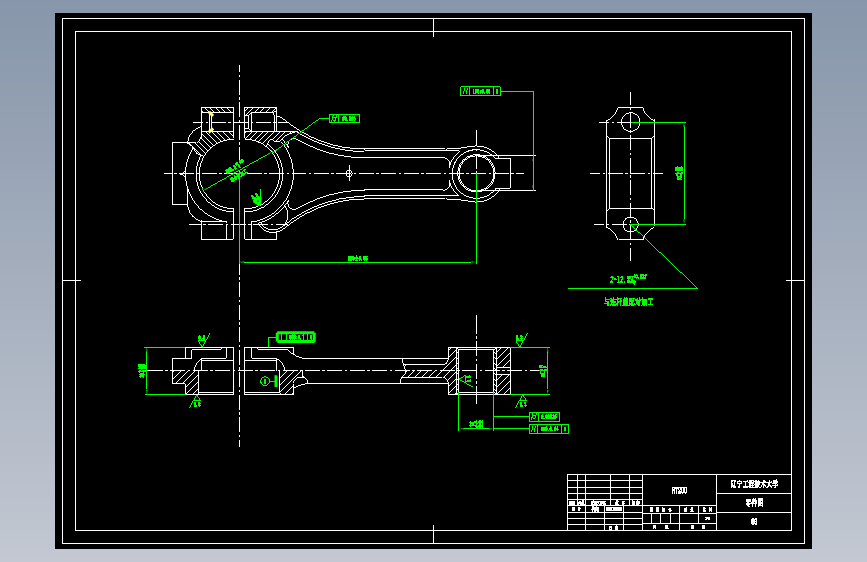This screenshot has width=867, height=562.
Task: Select the lower parallelism frame below the small end
Action: coord(549,429)
